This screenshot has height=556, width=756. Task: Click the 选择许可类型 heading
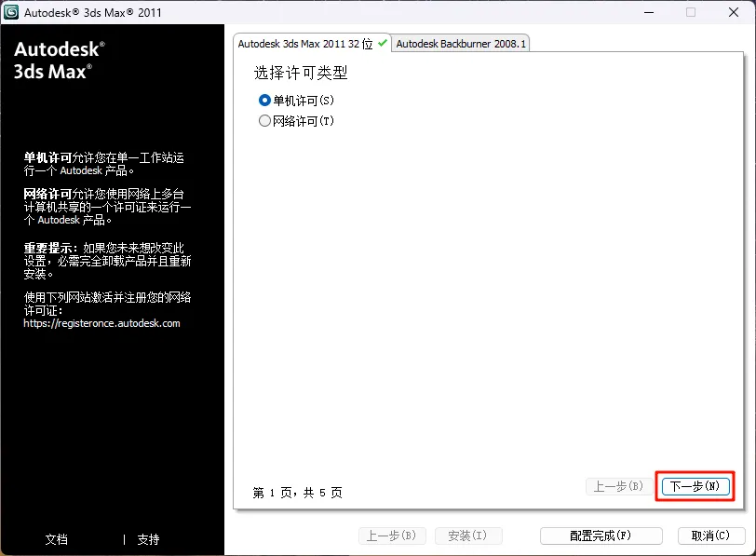click(x=301, y=73)
